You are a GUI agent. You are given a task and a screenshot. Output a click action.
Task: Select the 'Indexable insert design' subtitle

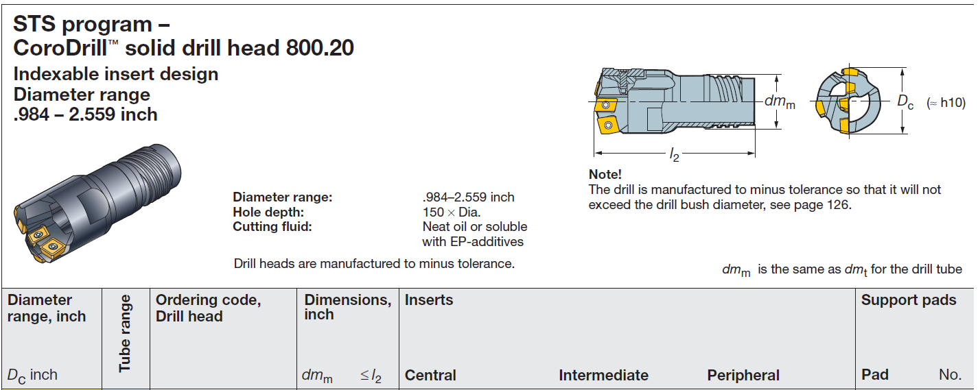[116, 74]
